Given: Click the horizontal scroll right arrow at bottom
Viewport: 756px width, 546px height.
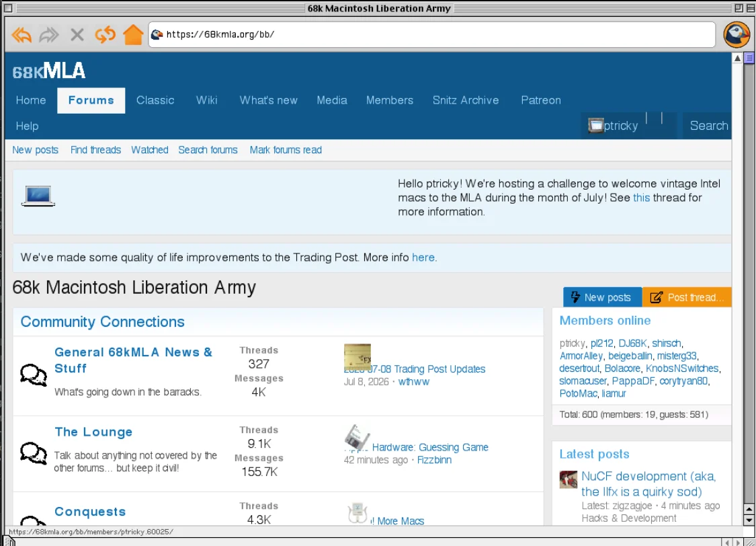Looking at the screenshot, I should (737, 543).
